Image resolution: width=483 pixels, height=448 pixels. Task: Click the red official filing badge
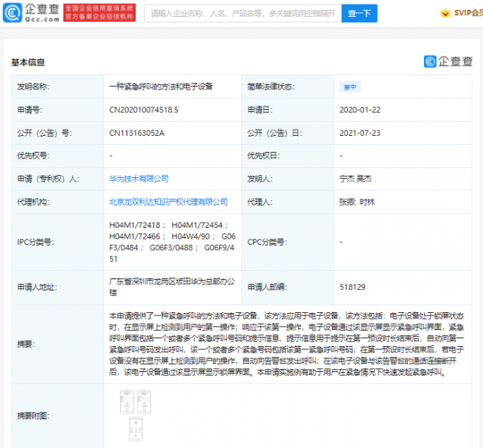point(97,13)
